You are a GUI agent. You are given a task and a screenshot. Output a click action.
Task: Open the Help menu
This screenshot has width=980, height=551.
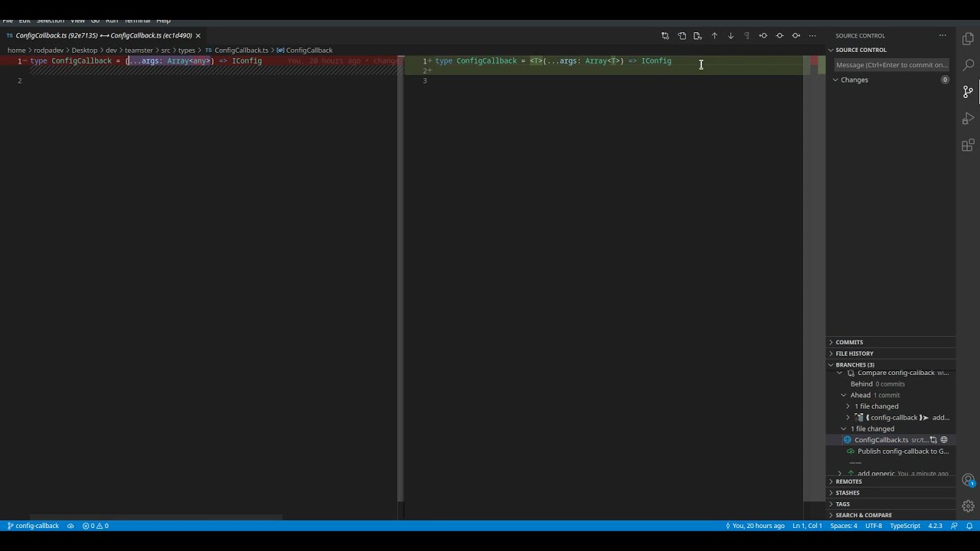click(163, 20)
